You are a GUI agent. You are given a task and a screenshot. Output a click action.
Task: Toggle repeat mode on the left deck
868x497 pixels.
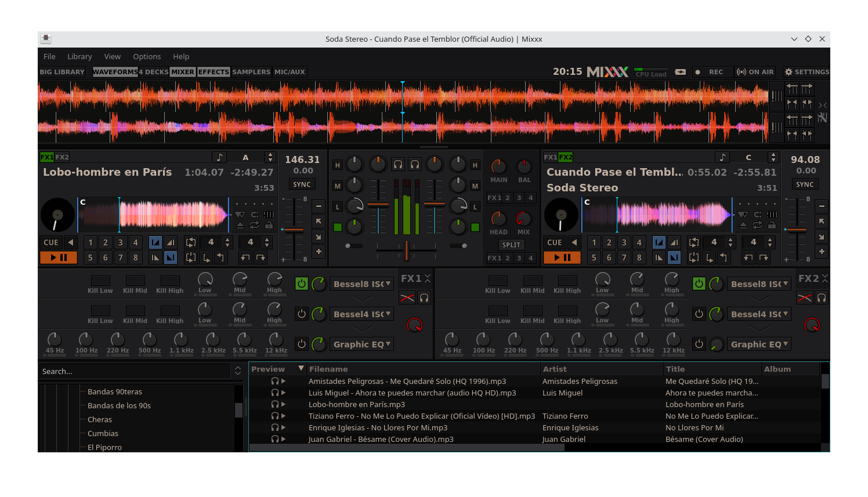pos(254,225)
